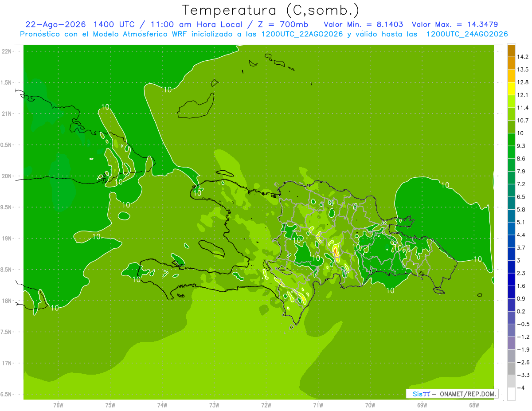
Task: Pick the green swatch between 10 and 9.3
Action: (511, 139)
